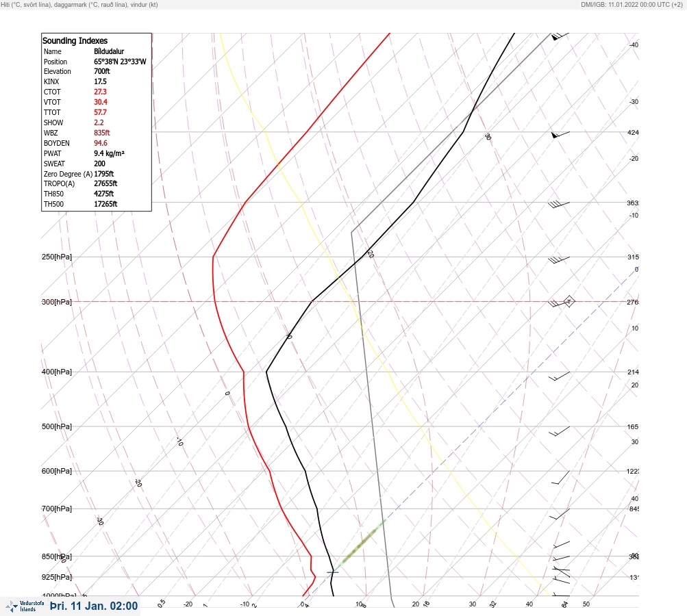Viewport: 687px width, 616px height.
Task: Click the Veðurstofa Íslands logo
Action: click(25, 606)
